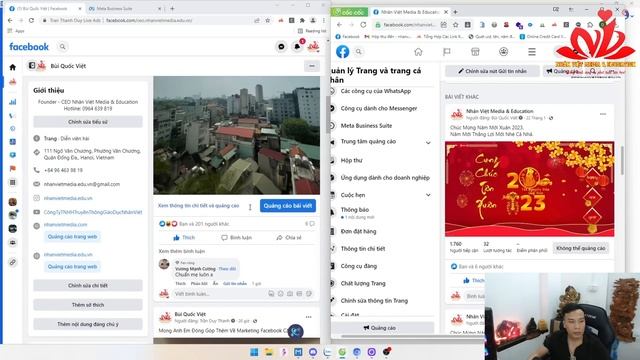Open flag Pages icon in right window
Image resolution: width=640 pixels, height=360 pixels.
pos(447,52)
